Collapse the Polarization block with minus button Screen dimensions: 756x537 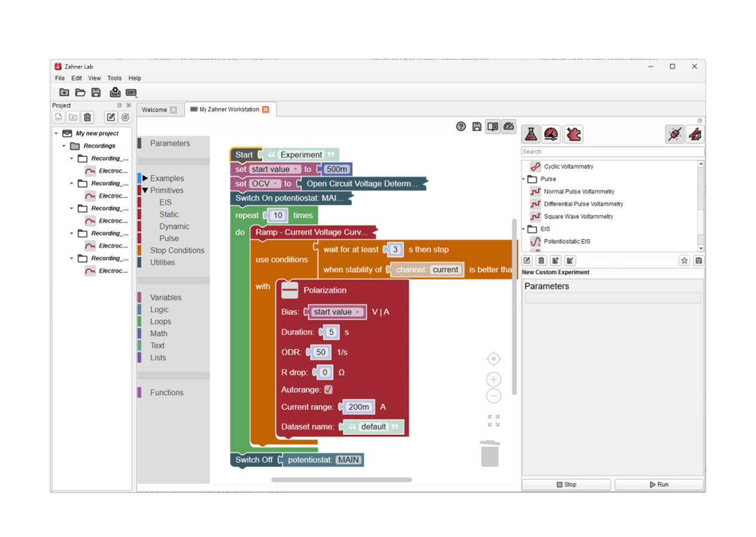tap(289, 291)
